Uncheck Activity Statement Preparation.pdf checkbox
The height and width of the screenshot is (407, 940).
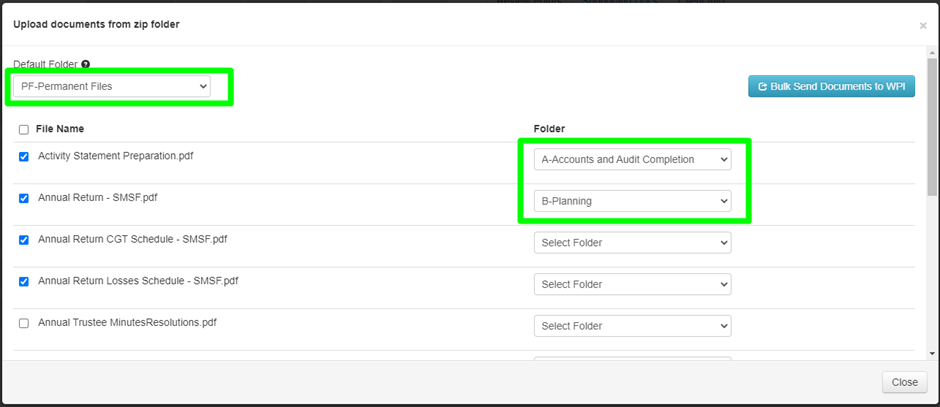24,157
